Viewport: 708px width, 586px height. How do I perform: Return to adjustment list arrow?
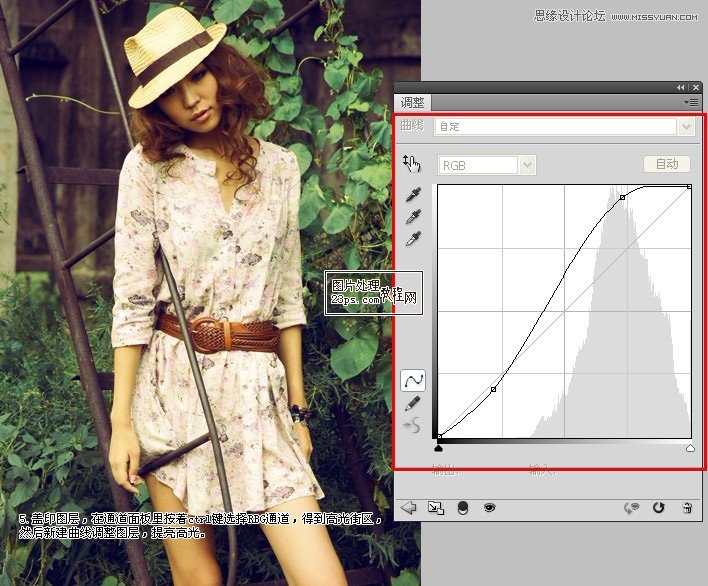click(409, 508)
